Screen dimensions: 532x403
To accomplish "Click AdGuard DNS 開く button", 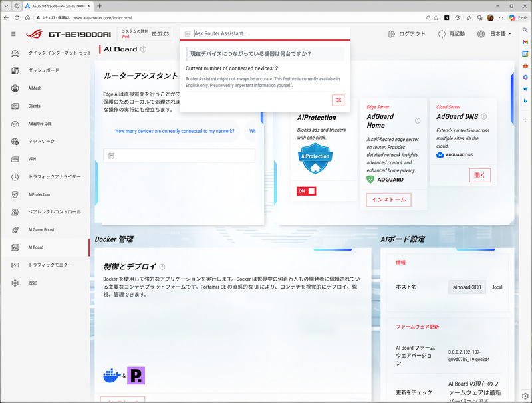I will pyautogui.click(x=480, y=175).
